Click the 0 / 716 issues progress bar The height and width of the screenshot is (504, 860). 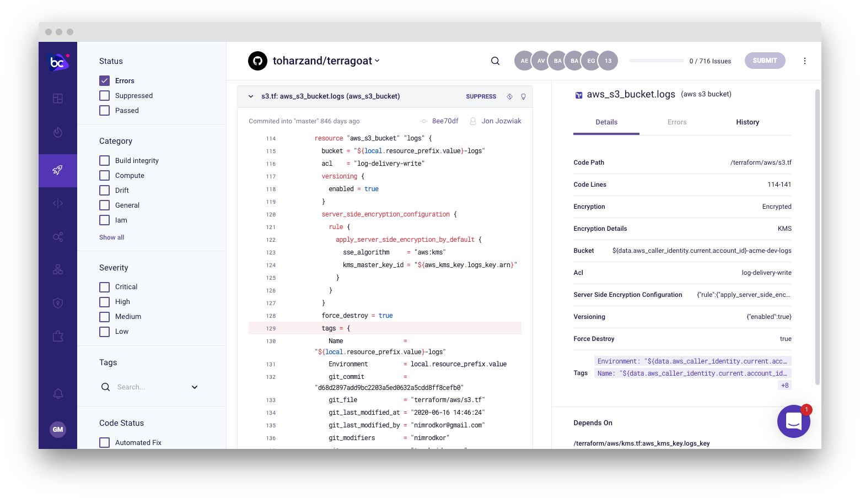tap(657, 61)
